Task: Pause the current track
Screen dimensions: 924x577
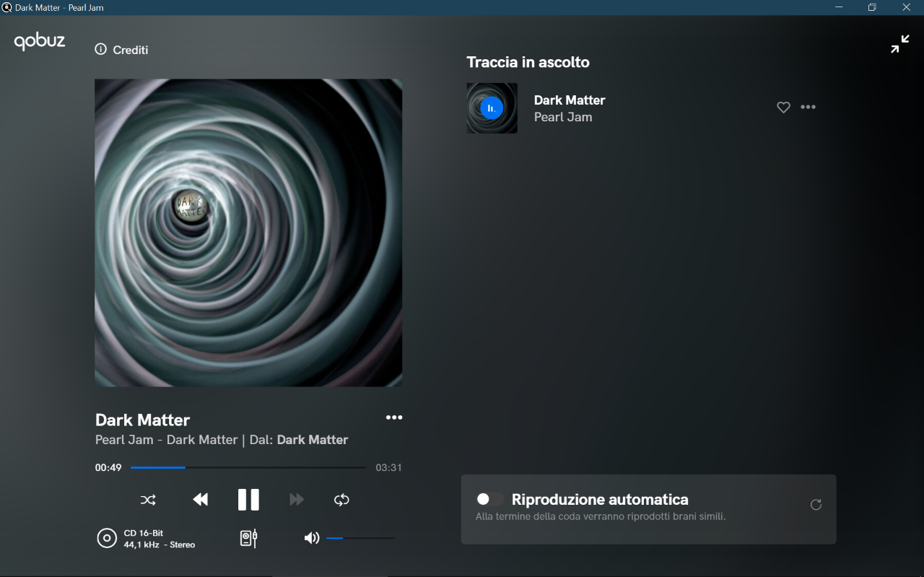Action: [x=248, y=500]
